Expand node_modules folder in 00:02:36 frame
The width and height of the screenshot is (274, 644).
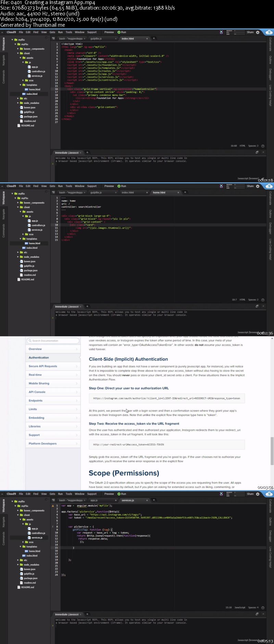click(x=18, y=257)
